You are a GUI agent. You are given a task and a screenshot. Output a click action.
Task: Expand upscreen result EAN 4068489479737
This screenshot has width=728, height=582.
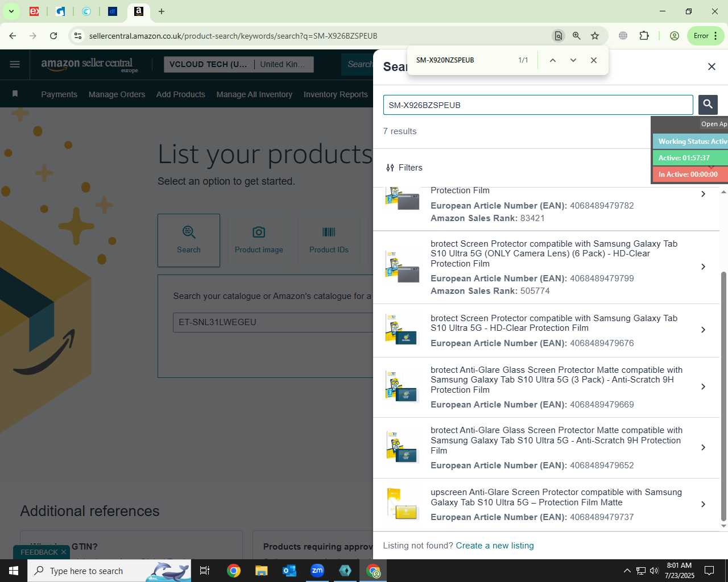point(704,504)
